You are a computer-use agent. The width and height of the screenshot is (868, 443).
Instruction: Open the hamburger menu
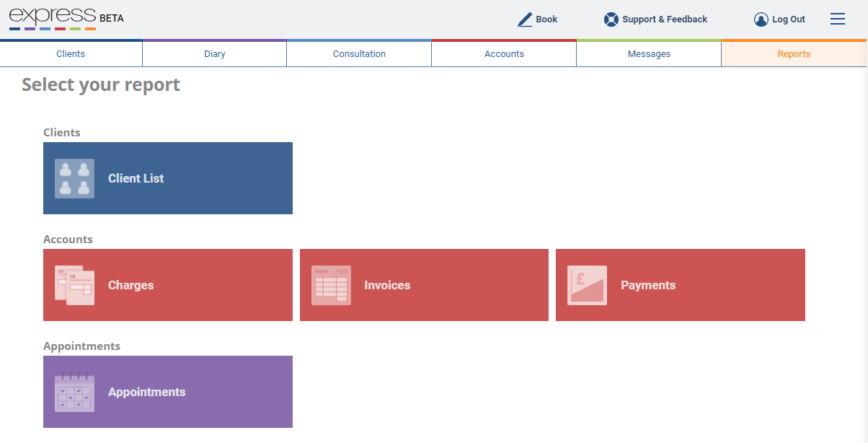coord(838,19)
